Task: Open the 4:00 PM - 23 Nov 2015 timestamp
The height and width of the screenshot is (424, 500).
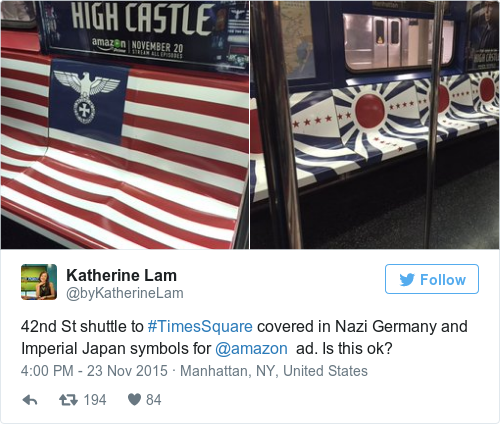Action: point(94,371)
